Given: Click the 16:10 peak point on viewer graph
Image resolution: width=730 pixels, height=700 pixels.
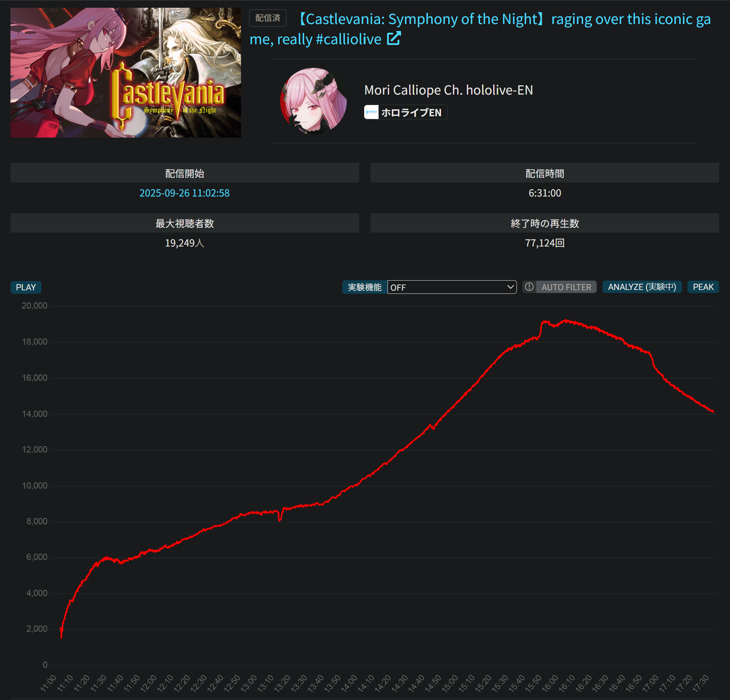Looking at the screenshot, I should [566, 321].
